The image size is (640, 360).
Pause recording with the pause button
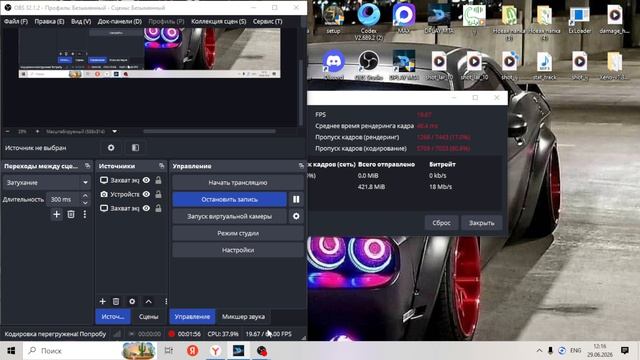click(x=296, y=199)
